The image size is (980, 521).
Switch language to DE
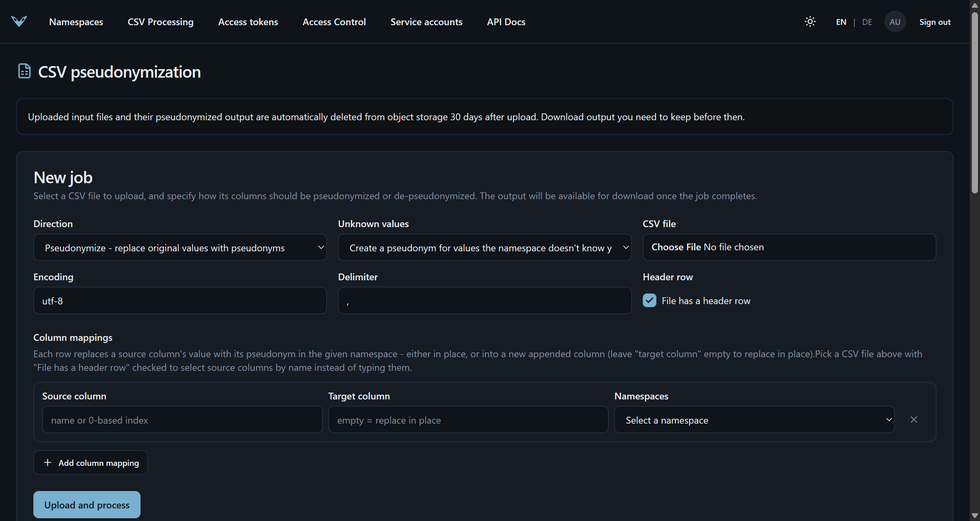click(867, 22)
